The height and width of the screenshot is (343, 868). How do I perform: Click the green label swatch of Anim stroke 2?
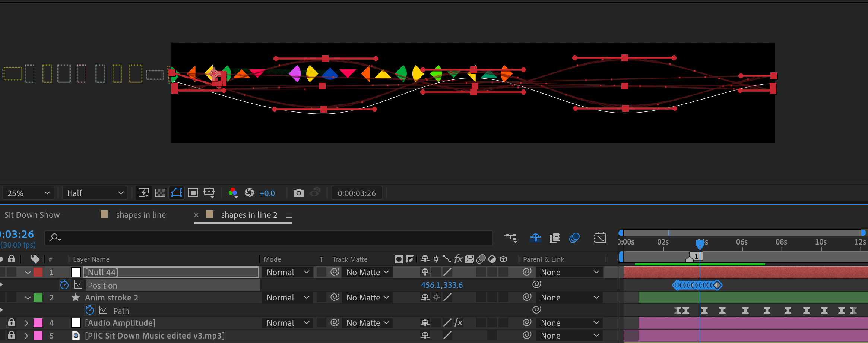(x=38, y=297)
